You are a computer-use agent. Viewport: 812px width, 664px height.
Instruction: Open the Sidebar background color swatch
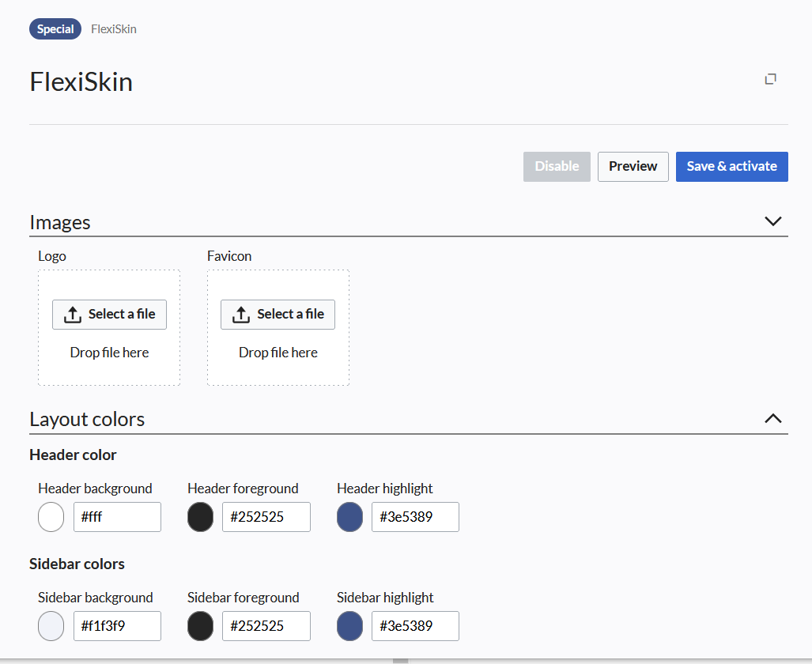[51, 626]
